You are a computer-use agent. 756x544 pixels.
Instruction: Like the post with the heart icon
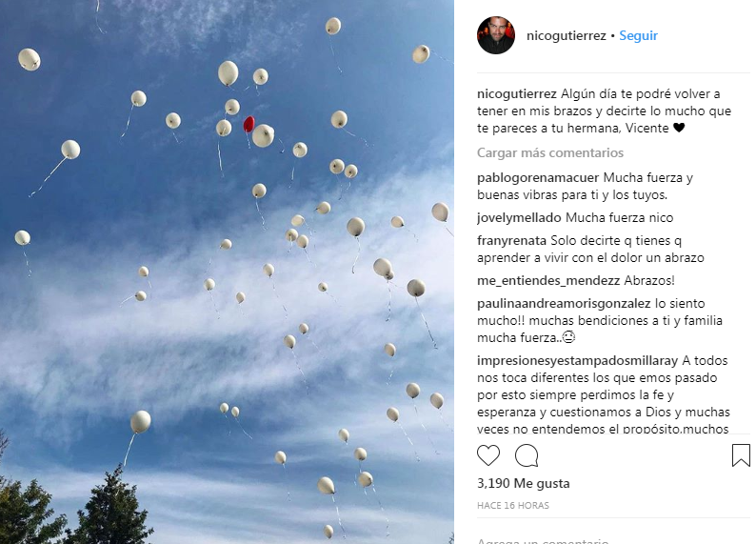pyautogui.click(x=488, y=455)
